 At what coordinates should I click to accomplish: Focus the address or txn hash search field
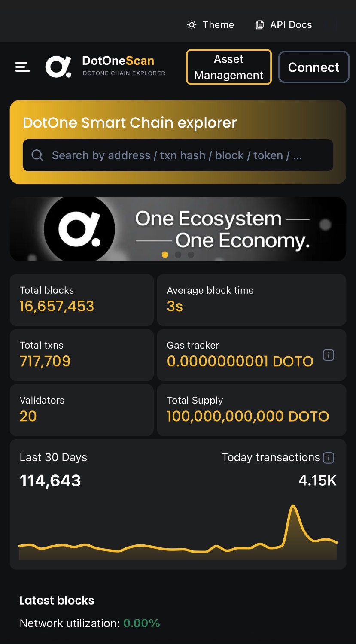tap(178, 155)
